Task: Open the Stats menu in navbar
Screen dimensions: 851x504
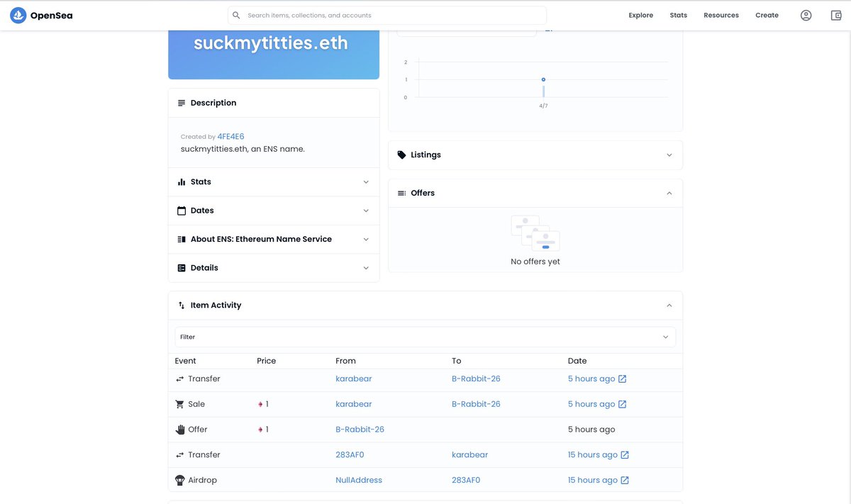Action: [678, 15]
